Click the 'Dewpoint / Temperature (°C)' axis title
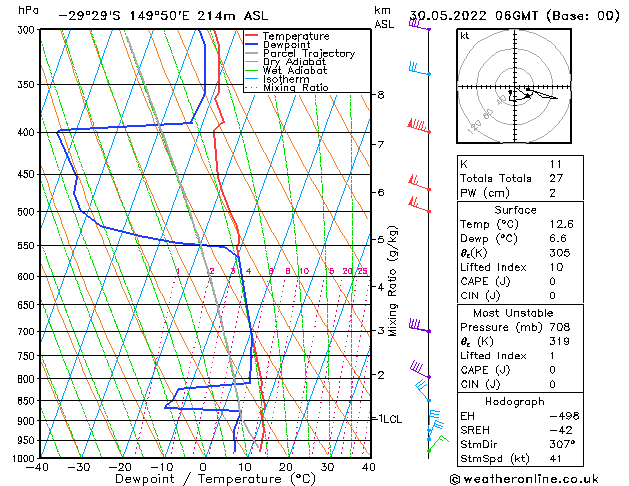The height and width of the screenshot is (486, 629). click(x=215, y=479)
